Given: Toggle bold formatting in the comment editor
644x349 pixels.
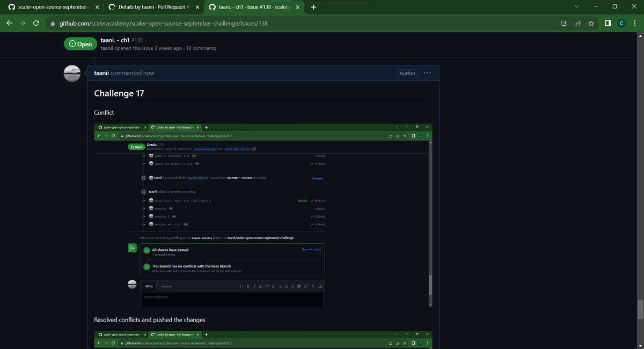Looking at the screenshot, I should 248,286.
